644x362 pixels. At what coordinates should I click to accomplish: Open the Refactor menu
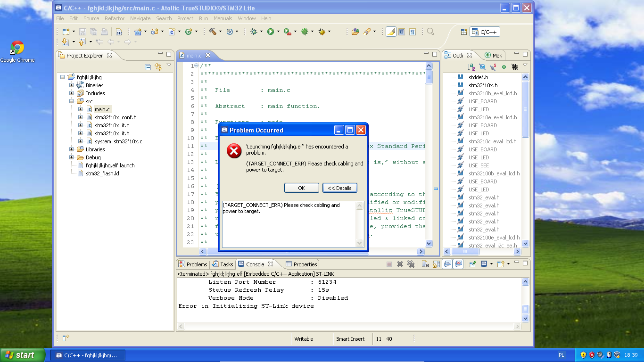115,18
